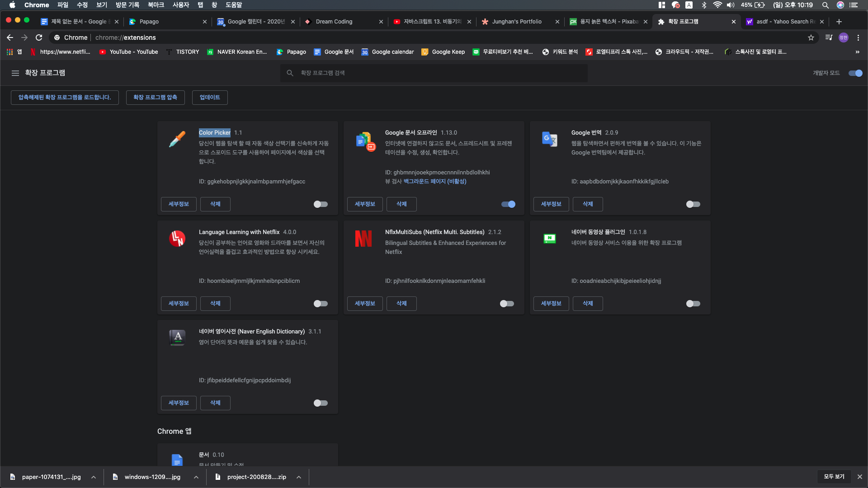Expand project-200828 zip download options

(x=299, y=477)
